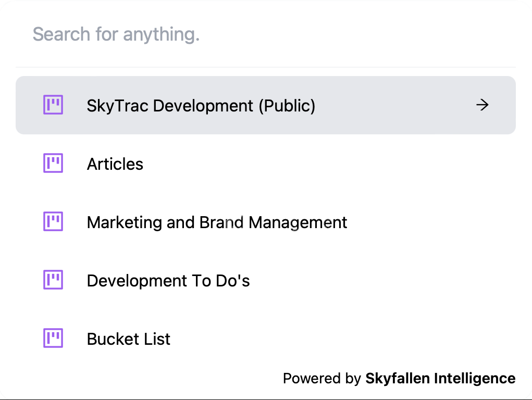The image size is (532, 400).
Task: Click the arrow on the SkyTrac Development row
Action: [x=482, y=105]
